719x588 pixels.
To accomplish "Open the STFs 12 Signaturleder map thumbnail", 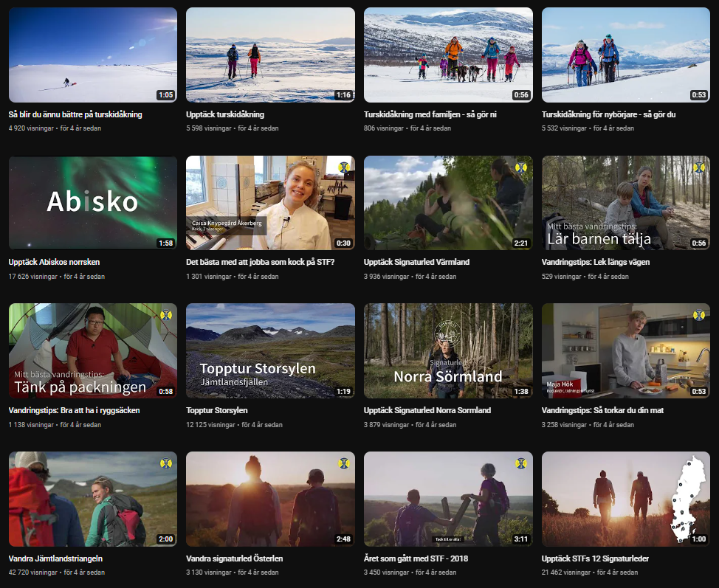I will click(x=626, y=499).
